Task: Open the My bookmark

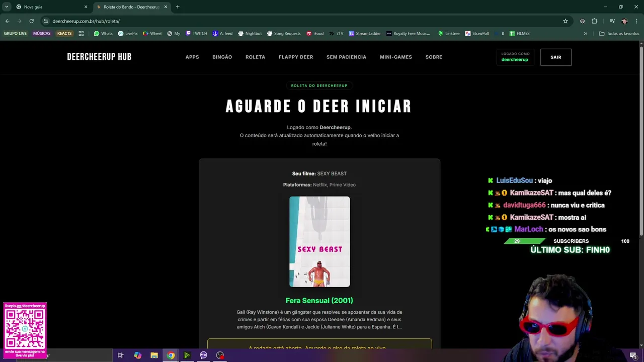Action: (173, 34)
